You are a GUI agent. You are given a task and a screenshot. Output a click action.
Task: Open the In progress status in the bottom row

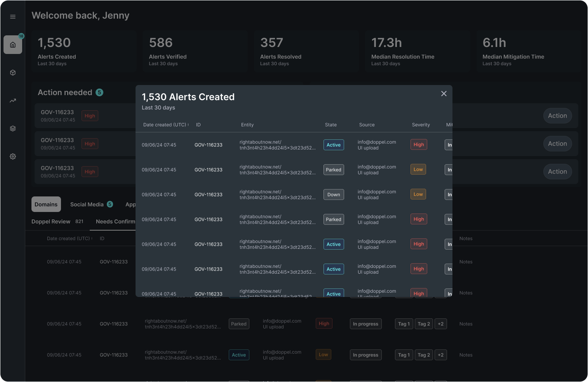point(365,355)
